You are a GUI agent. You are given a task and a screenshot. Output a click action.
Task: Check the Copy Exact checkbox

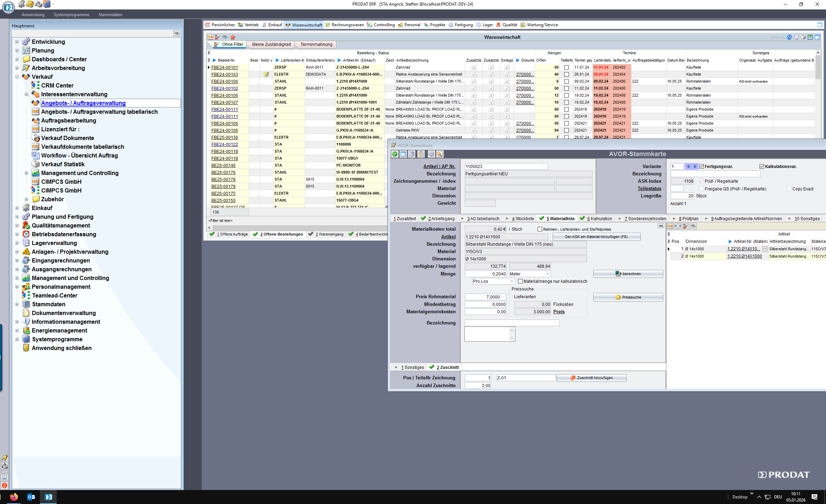point(789,189)
